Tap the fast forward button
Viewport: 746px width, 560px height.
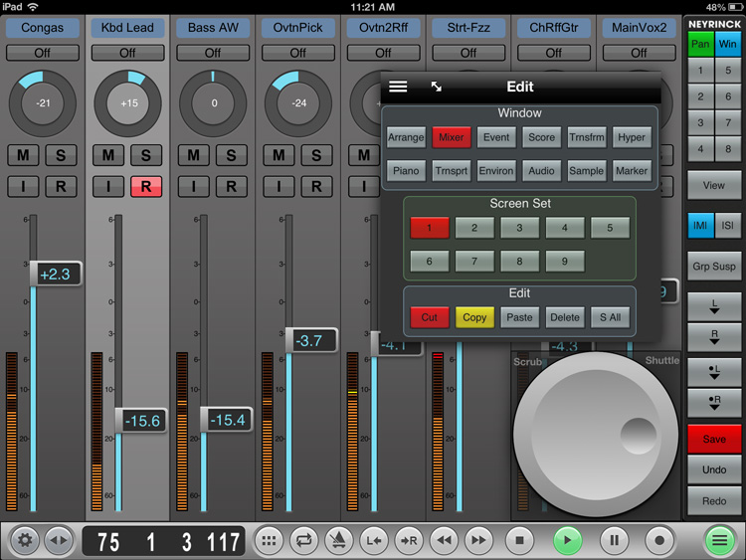tap(478, 540)
